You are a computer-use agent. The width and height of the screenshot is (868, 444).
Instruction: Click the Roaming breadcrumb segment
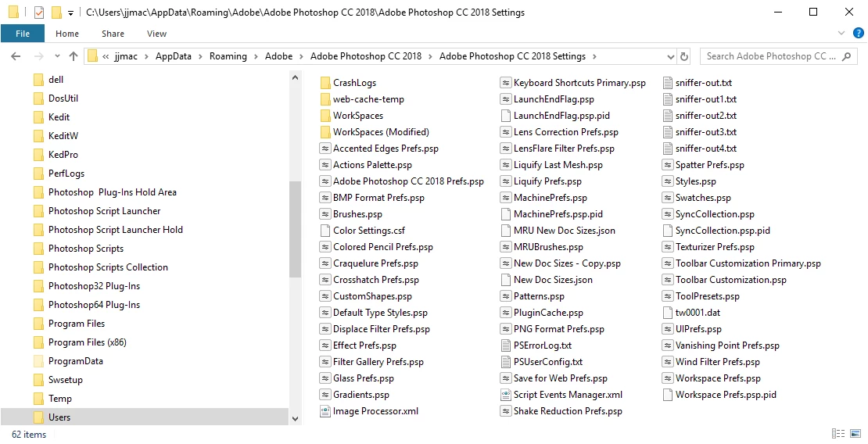pyautogui.click(x=228, y=56)
